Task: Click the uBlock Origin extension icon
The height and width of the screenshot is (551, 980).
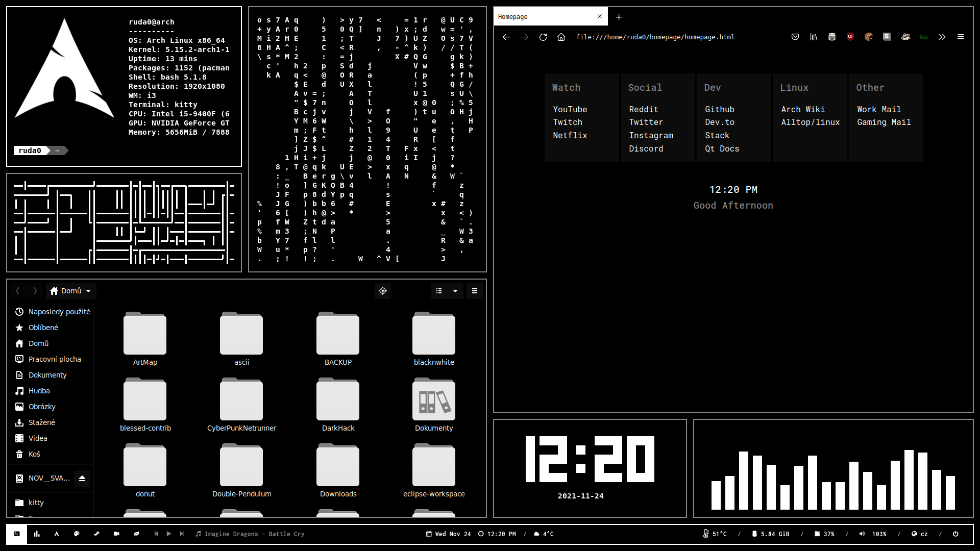Action: (850, 37)
